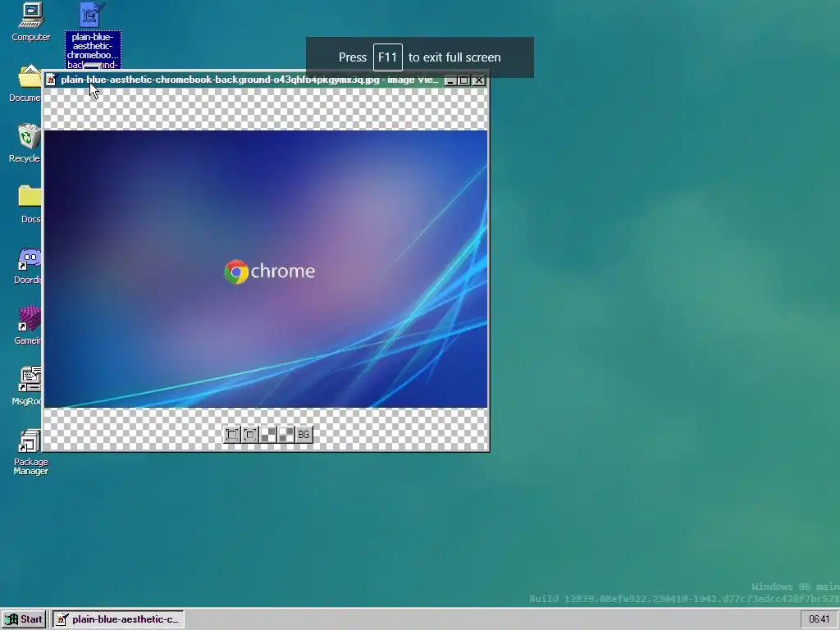
Task: Maximize the image viewer window
Action: 464,80
